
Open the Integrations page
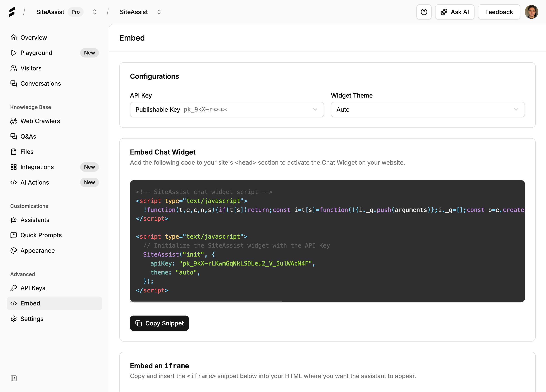37,167
